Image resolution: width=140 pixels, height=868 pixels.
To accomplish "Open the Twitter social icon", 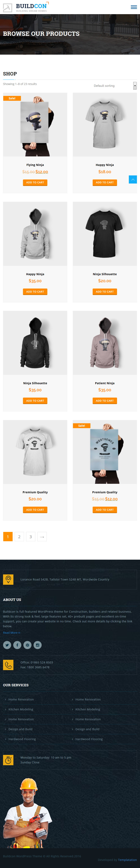I will tap(7, 645).
